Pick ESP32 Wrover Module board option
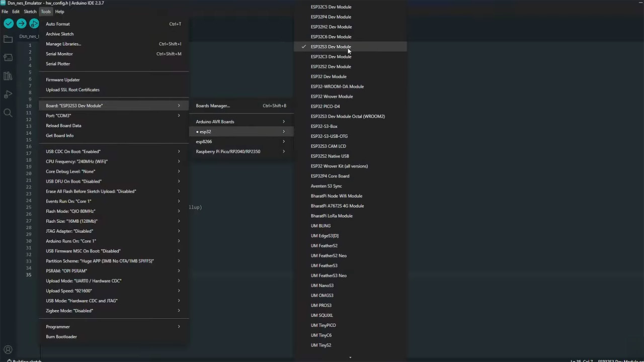 point(332,97)
